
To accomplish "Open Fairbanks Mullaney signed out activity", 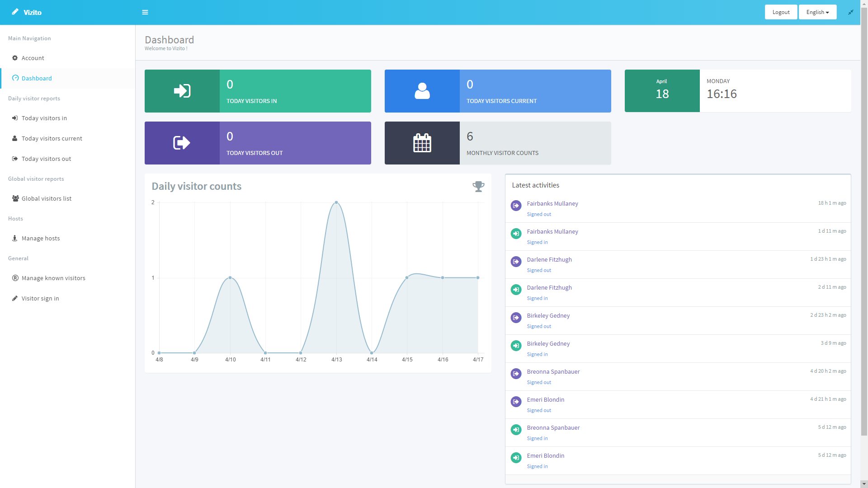I will coord(552,204).
